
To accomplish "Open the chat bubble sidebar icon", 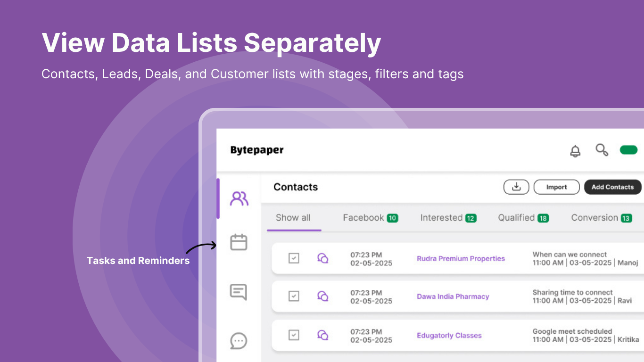I will 239,340.
